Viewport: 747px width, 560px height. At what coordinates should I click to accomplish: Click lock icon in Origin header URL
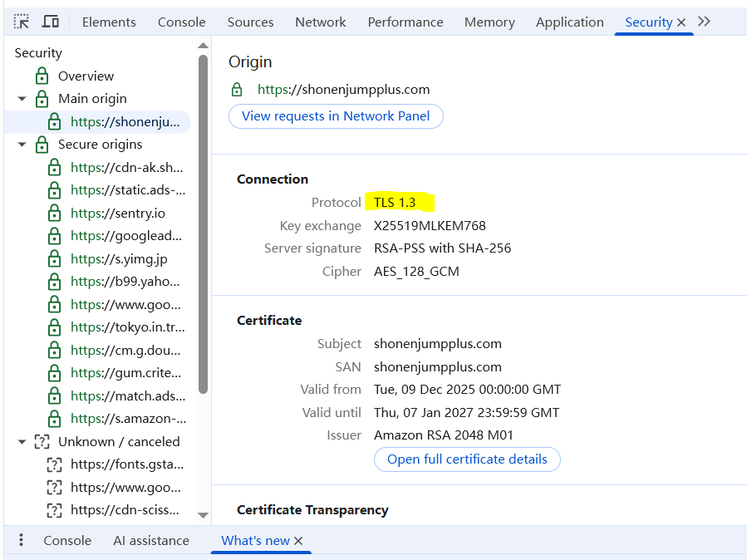pyautogui.click(x=237, y=90)
